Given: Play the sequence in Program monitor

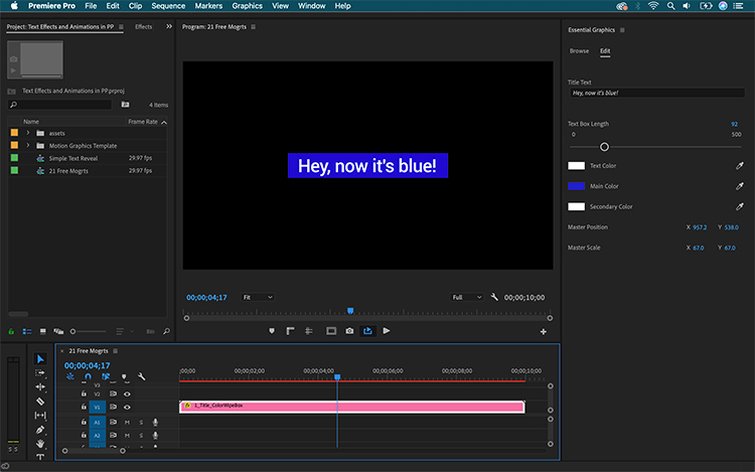Looking at the screenshot, I should [x=387, y=330].
